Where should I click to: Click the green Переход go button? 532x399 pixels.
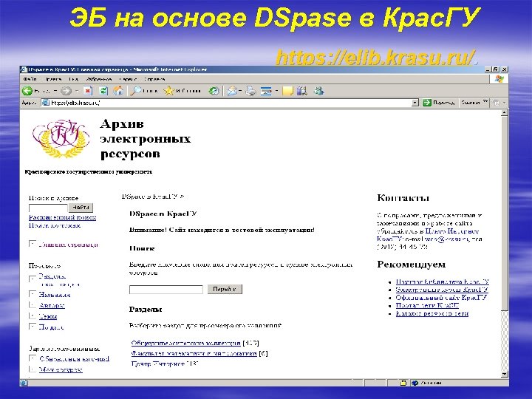[x=438, y=103]
